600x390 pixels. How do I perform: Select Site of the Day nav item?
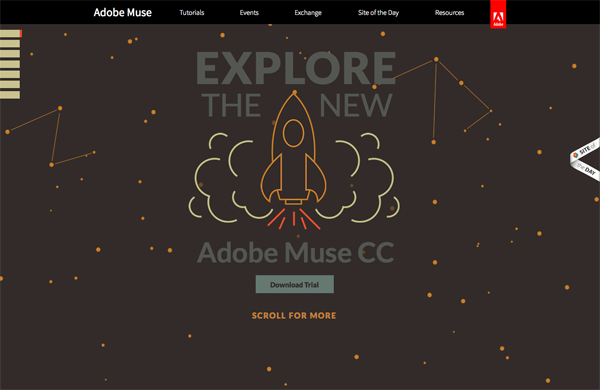pos(378,13)
